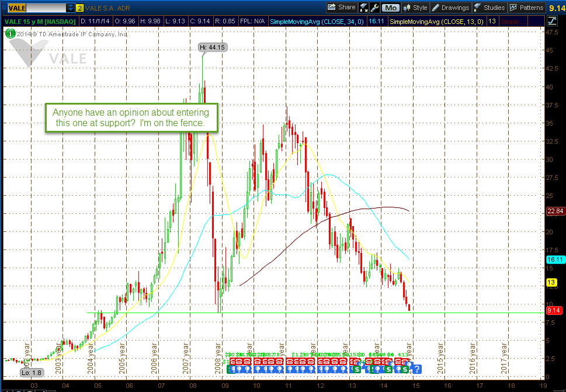Select the SimpleMovingAvg (CLOSE, 34, 0) study label
This screenshot has height=392, width=566.
(x=317, y=21)
